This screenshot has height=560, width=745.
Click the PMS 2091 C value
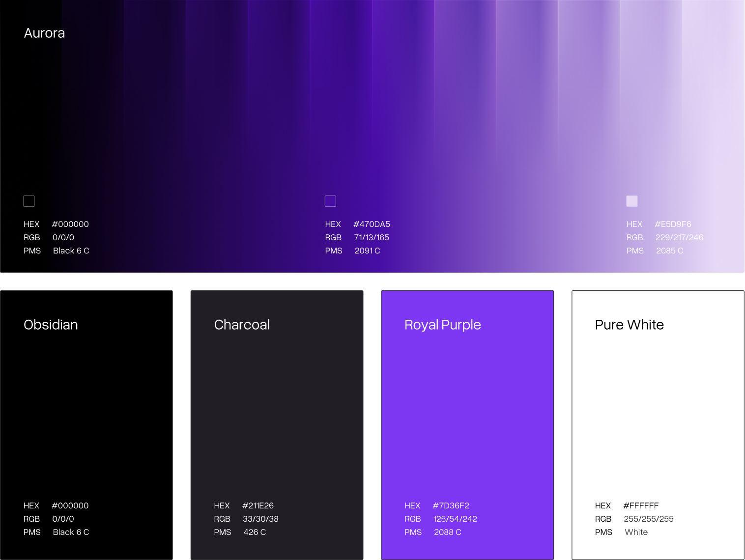coord(367,251)
